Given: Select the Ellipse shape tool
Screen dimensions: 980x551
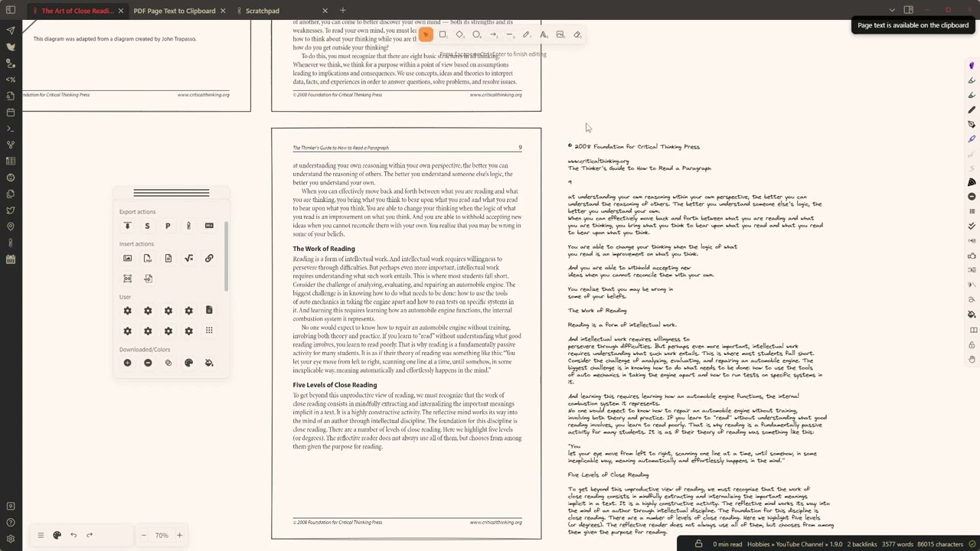Looking at the screenshot, I should coord(476,34).
